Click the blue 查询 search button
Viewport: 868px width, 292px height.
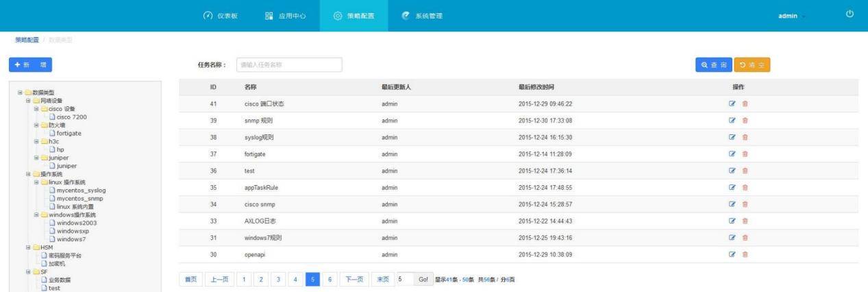pyautogui.click(x=713, y=65)
